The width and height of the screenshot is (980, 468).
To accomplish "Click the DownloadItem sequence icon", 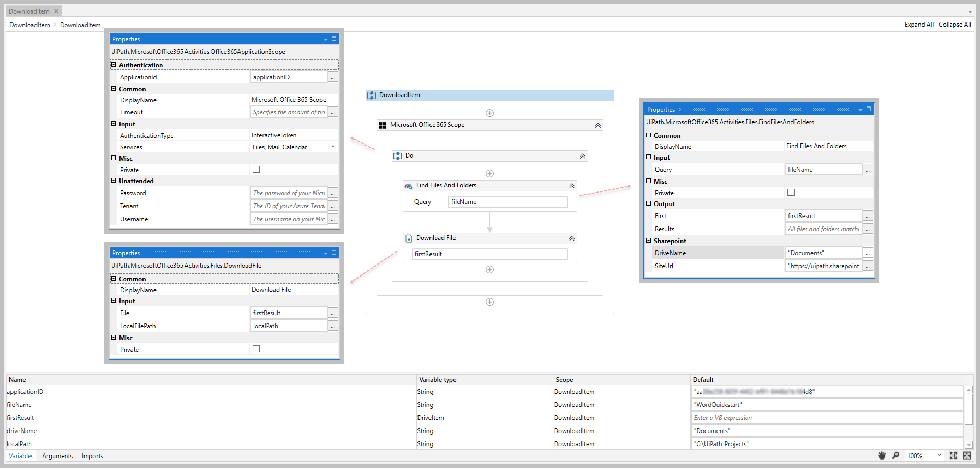I will 372,95.
